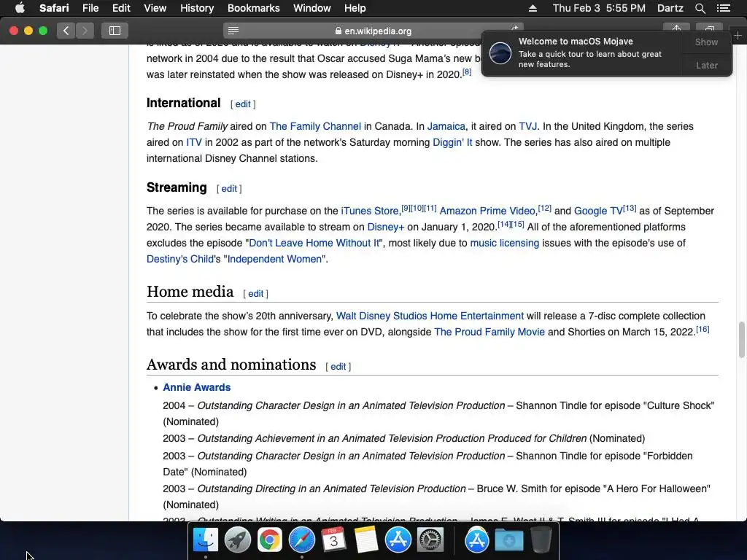Open App Store left of System Preferences
This screenshot has height=560, width=747.
click(x=398, y=540)
